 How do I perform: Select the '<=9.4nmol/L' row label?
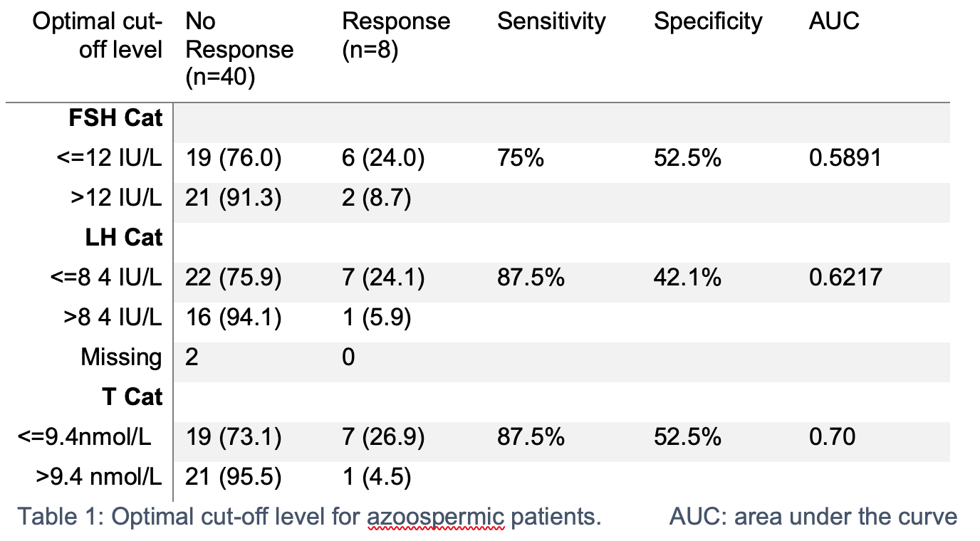[85, 436]
